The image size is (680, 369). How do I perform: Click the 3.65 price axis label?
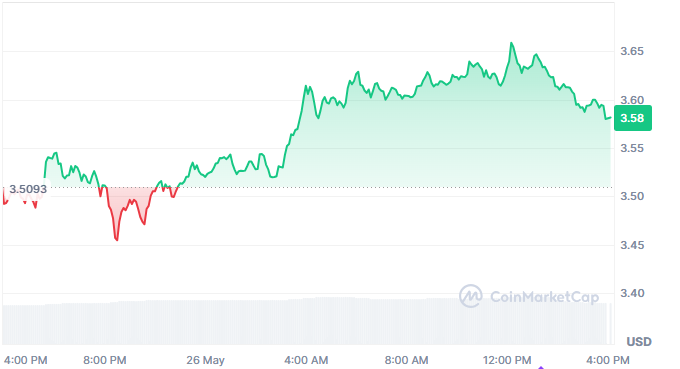click(632, 51)
